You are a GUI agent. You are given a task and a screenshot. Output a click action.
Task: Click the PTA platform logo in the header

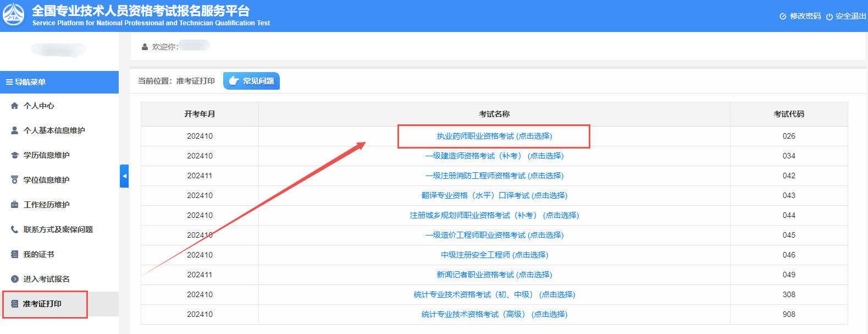(x=13, y=15)
